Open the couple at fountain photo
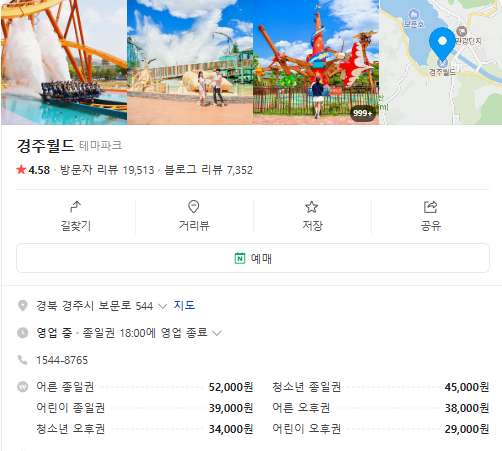The image size is (502, 451). click(x=190, y=62)
